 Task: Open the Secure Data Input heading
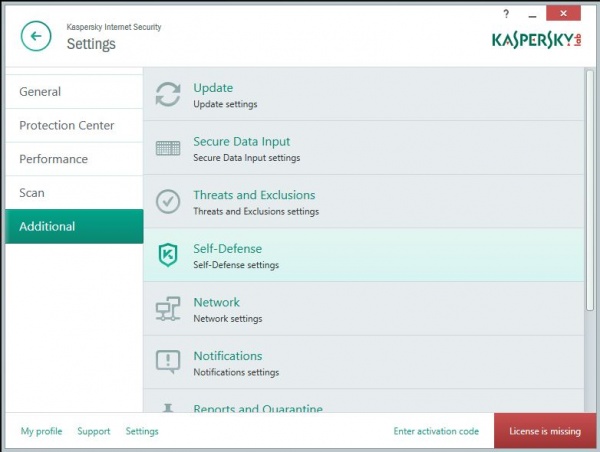241,142
